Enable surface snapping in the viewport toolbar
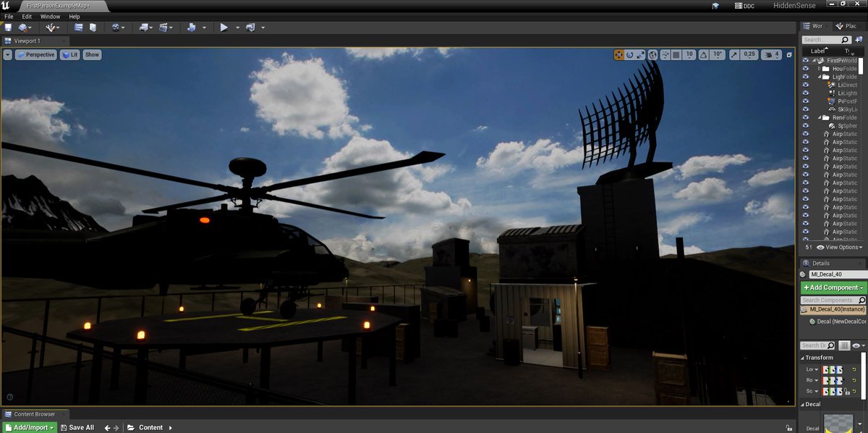The image size is (868, 433). click(x=664, y=54)
